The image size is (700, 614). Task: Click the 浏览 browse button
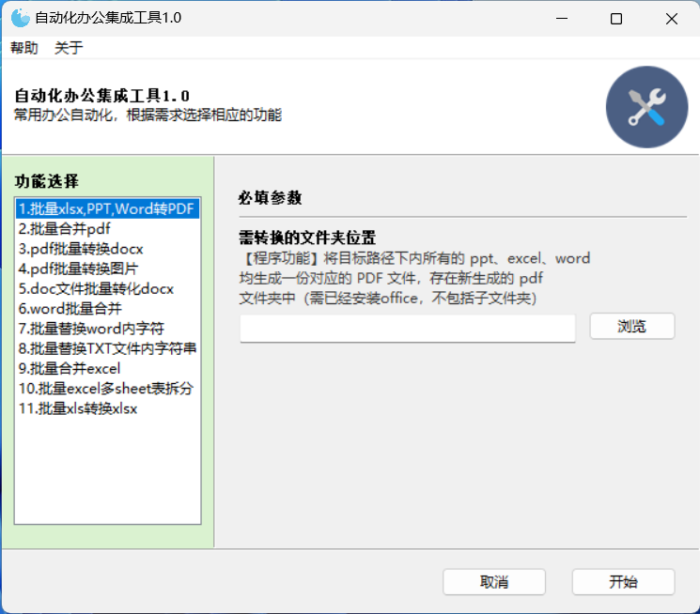tap(631, 326)
